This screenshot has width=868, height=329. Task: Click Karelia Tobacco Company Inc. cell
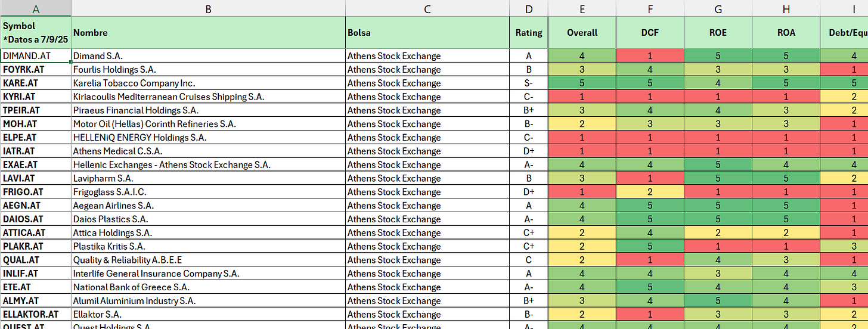click(208, 83)
